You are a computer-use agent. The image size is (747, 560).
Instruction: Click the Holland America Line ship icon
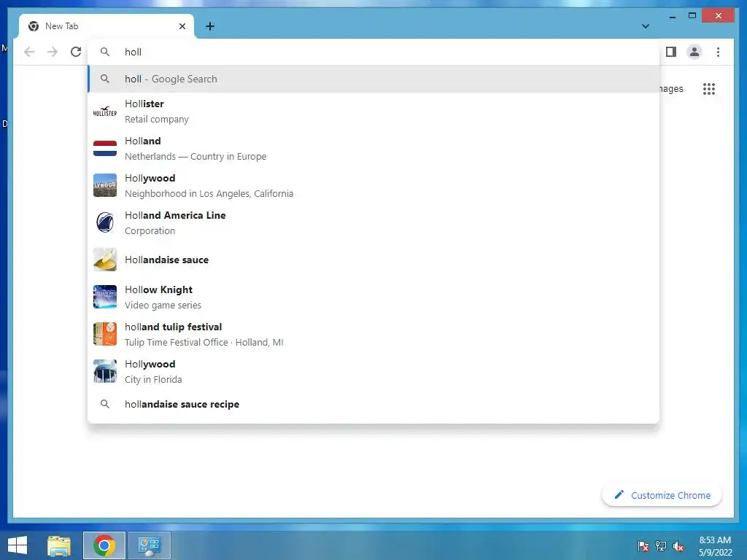(x=105, y=223)
